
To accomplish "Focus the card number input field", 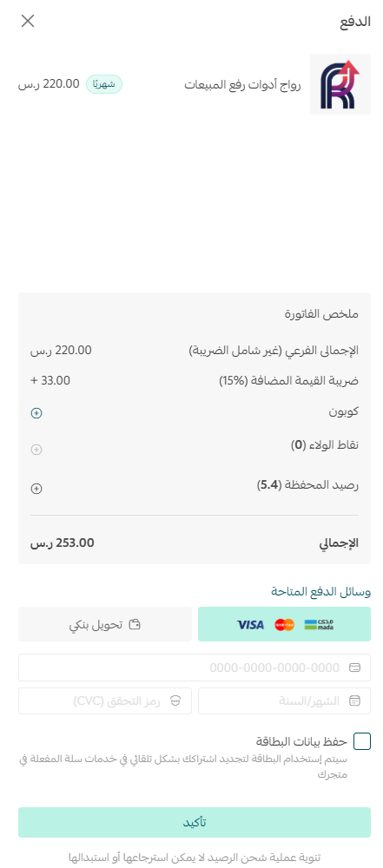I will click(195, 667).
